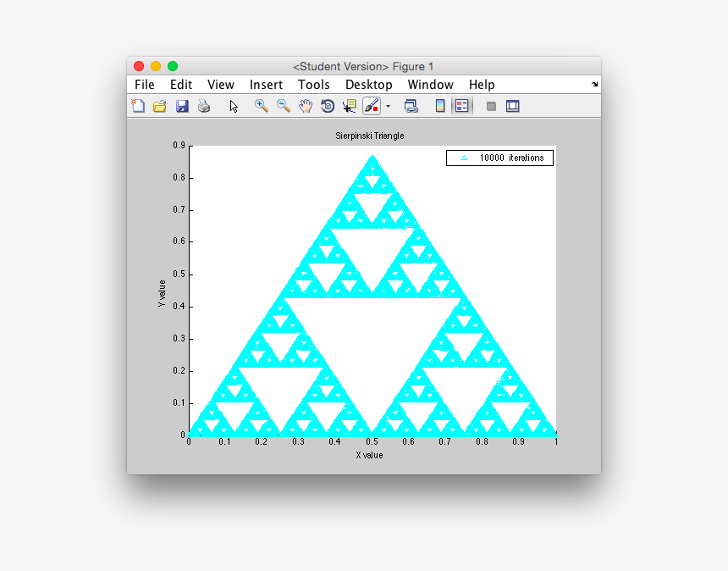Toggle the Brush data selection tool
Viewport: 728px width, 571px height.
pyautogui.click(x=371, y=105)
